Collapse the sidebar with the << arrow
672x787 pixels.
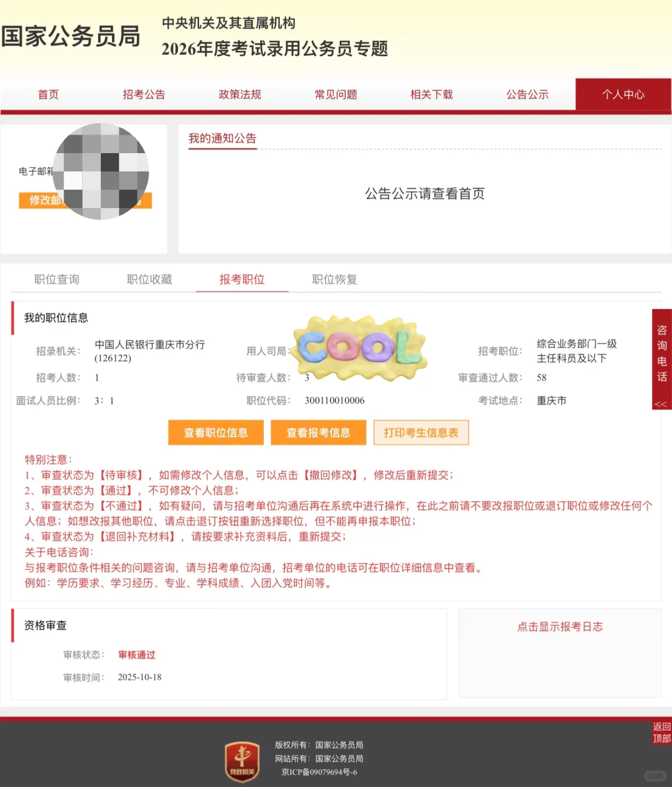[x=661, y=403]
